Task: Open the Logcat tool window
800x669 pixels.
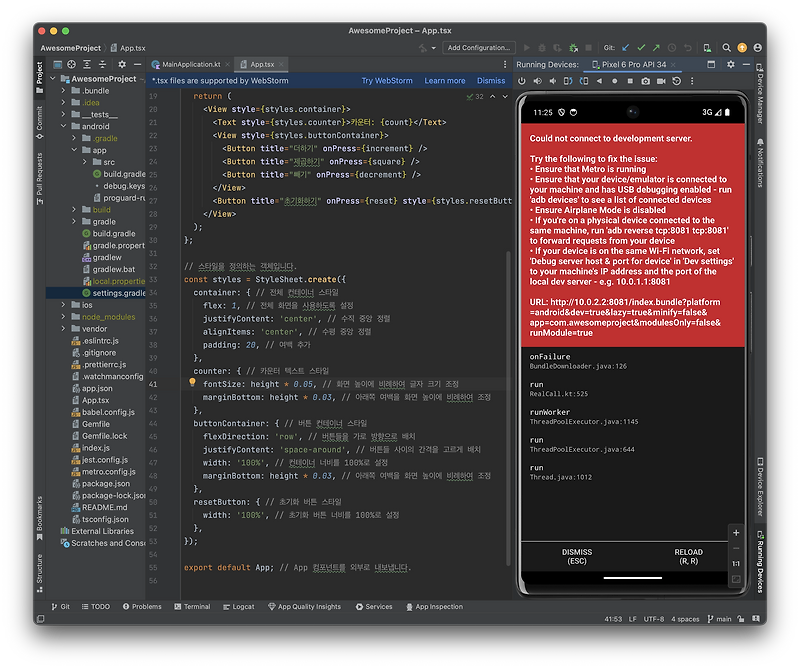Action: coord(239,607)
